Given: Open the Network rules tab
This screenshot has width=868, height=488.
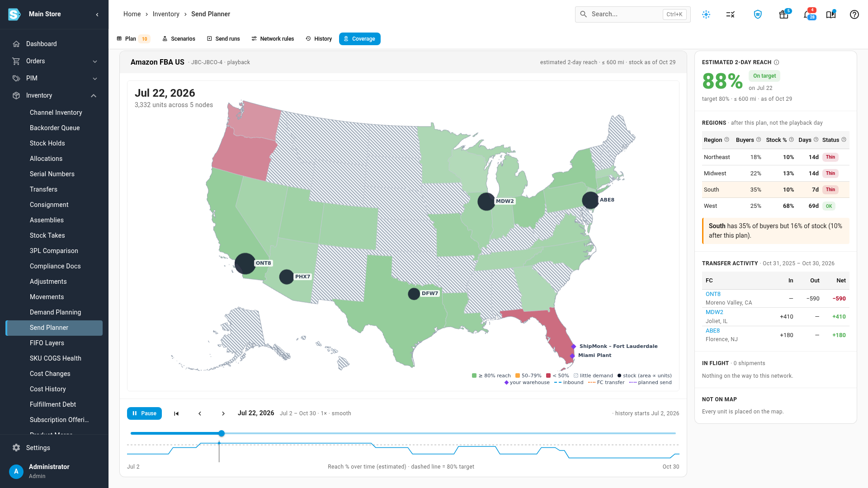Looking at the screenshot, I should [273, 39].
